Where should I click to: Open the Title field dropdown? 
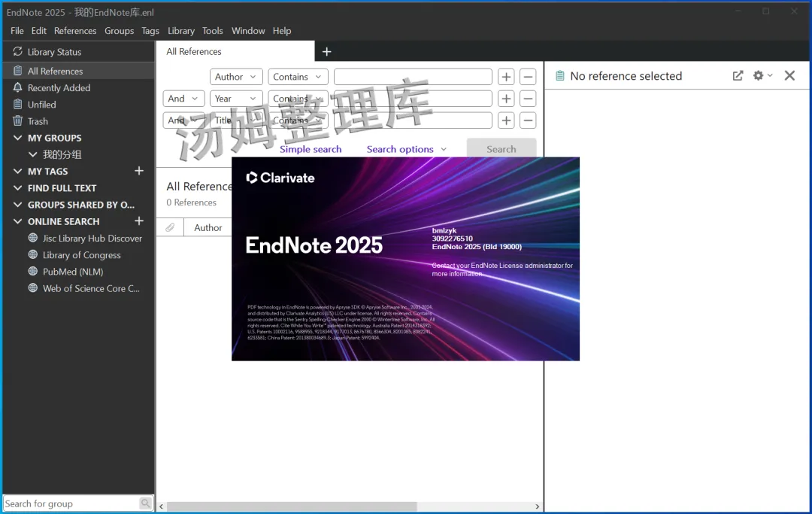[x=236, y=120]
